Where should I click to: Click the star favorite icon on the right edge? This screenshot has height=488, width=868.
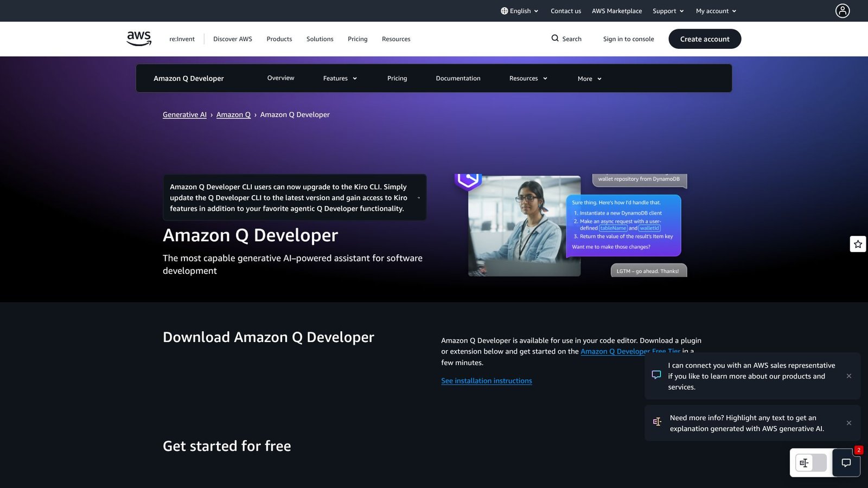(x=858, y=244)
